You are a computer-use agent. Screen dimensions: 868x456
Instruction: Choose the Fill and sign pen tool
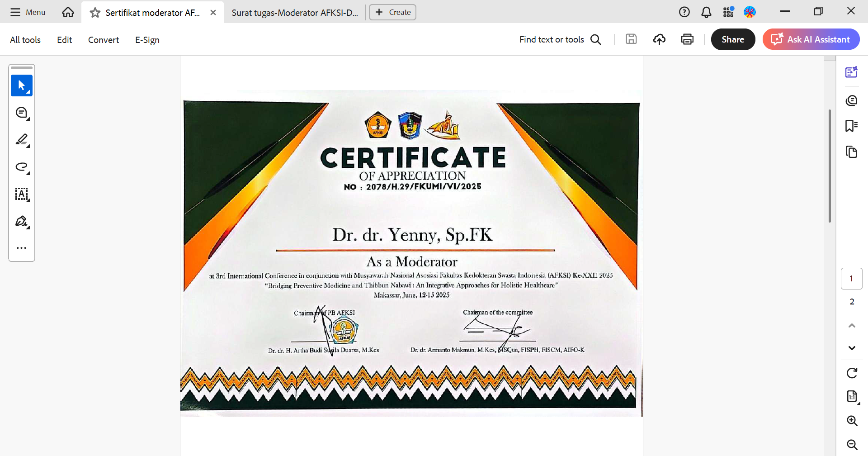point(22,221)
